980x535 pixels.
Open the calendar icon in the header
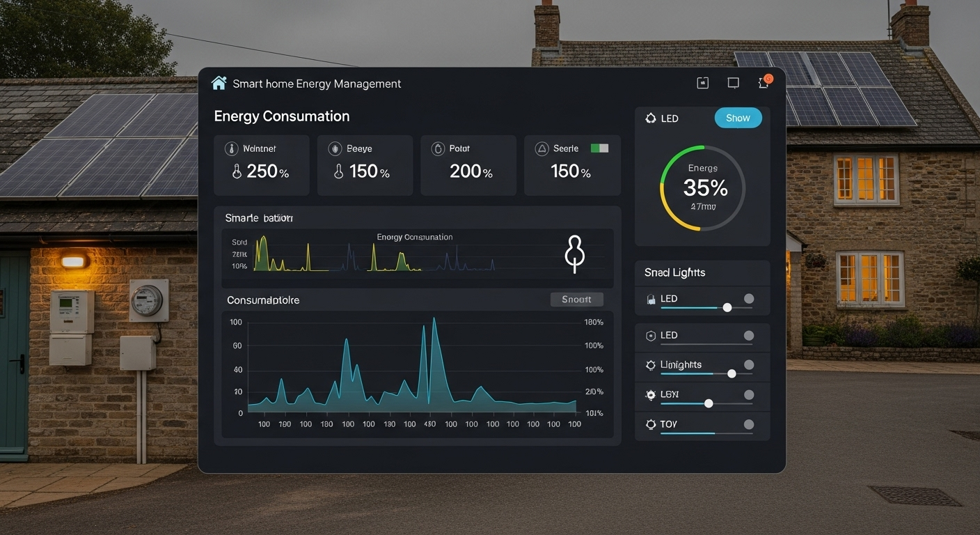coord(702,83)
